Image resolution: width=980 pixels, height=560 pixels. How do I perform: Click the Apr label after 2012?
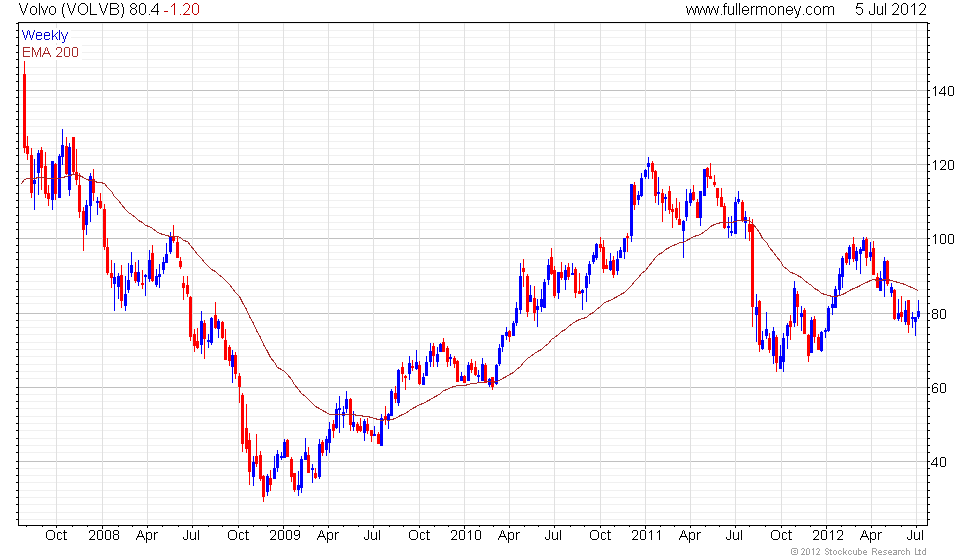871,536
